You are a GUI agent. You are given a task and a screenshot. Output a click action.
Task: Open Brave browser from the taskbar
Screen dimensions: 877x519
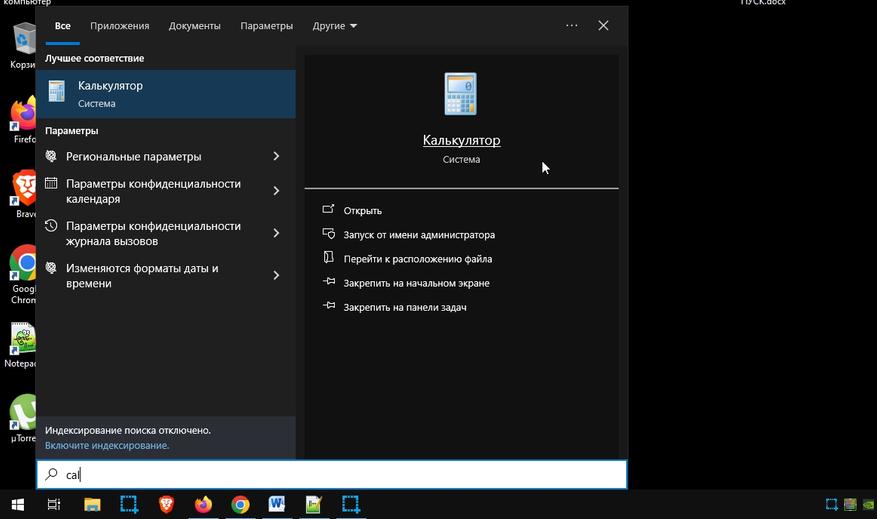coord(166,504)
